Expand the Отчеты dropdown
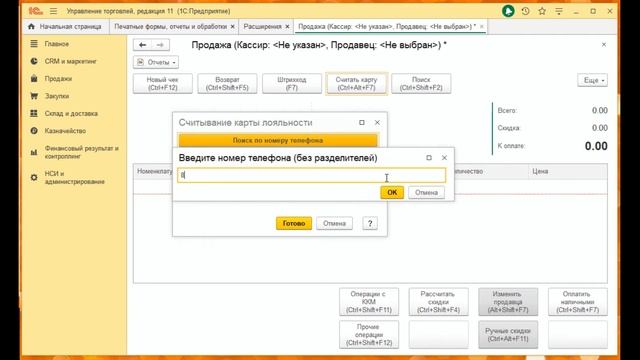 point(156,62)
